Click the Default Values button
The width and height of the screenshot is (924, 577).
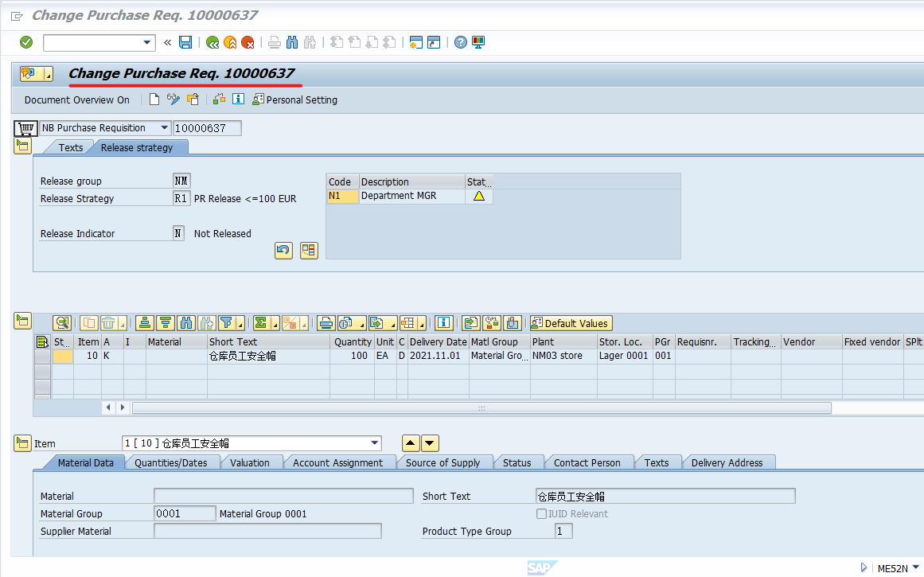tap(571, 323)
